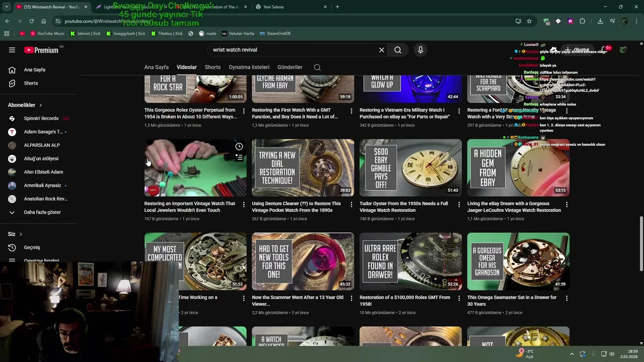Open options for Rolex Oyster Perpetual video
644x362 pixels.
point(244,111)
